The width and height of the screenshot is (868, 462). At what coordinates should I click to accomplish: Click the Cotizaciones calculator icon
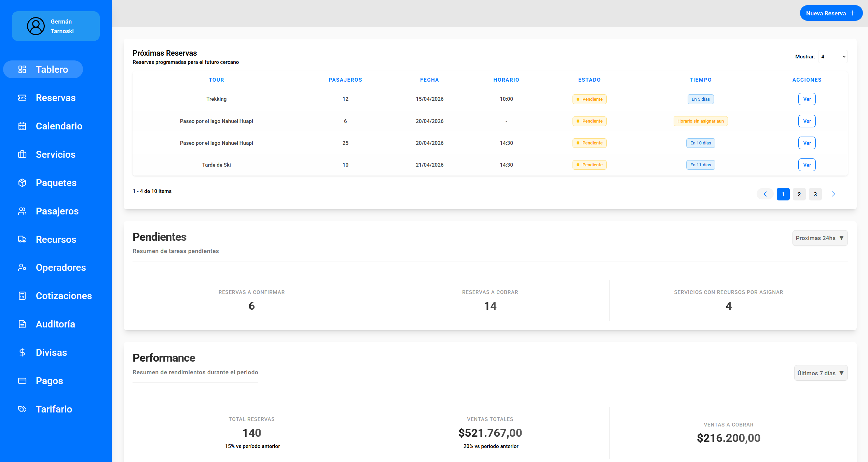pyautogui.click(x=22, y=296)
